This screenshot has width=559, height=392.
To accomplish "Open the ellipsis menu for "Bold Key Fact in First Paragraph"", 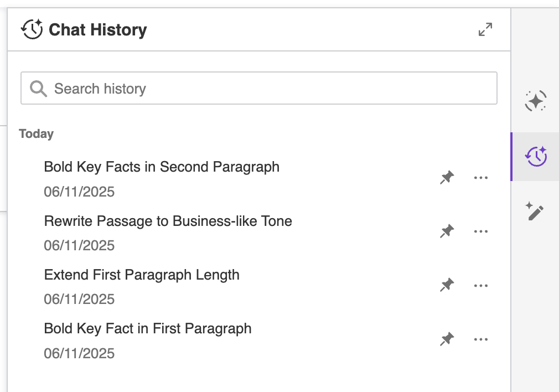I will pos(481,340).
